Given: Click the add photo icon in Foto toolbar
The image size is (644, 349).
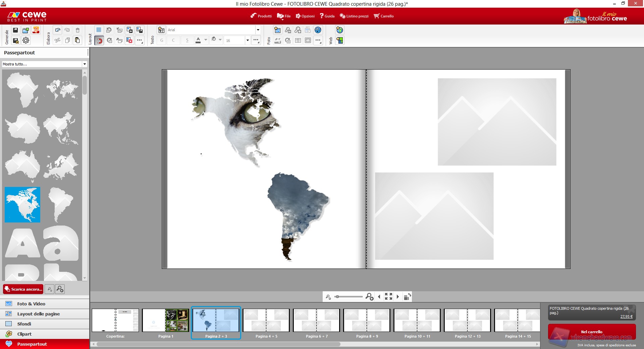Looking at the screenshot, I should click(277, 30).
